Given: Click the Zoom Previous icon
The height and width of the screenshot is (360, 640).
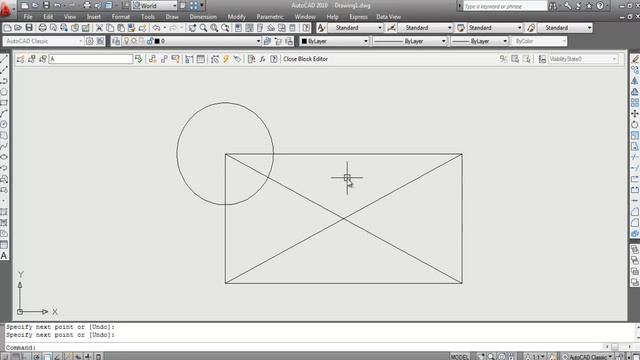Looking at the screenshot, I should 225,28.
